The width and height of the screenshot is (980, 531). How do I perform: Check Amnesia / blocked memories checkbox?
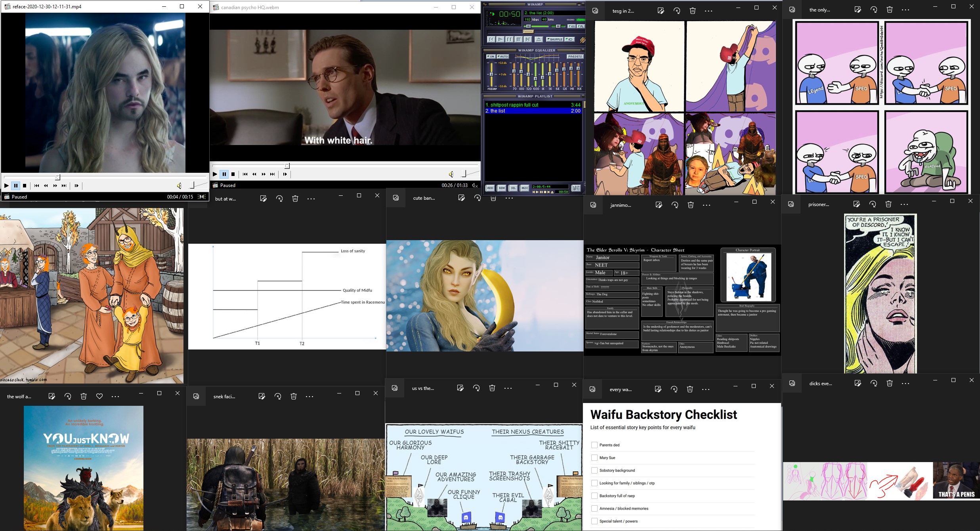594,508
